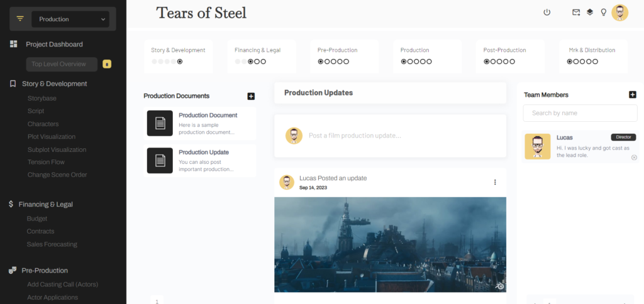Click Lucas team member photo
This screenshot has width=644, height=304.
tap(538, 146)
